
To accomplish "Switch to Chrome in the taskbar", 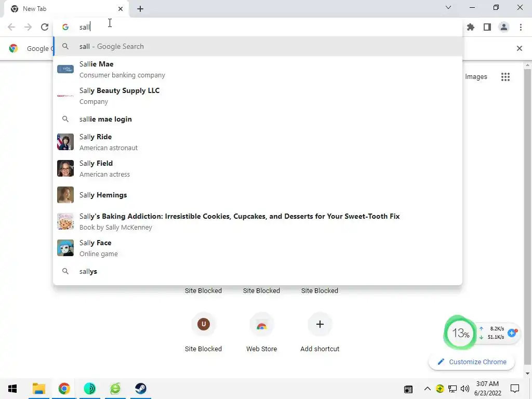I will click(x=64, y=389).
